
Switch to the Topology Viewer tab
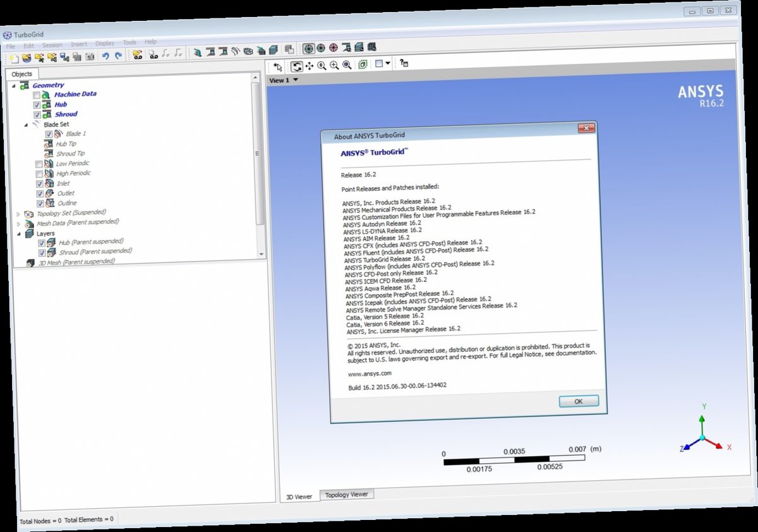(x=347, y=495)
